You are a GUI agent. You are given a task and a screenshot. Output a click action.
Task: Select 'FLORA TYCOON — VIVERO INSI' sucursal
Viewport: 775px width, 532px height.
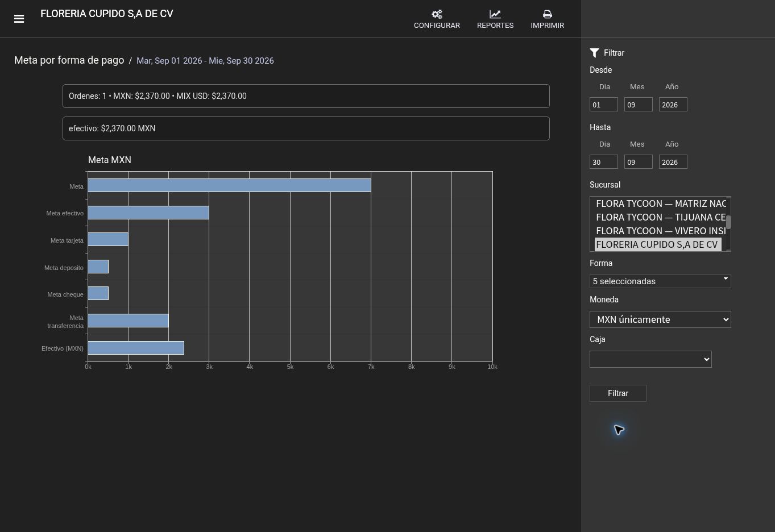[660, 231]
